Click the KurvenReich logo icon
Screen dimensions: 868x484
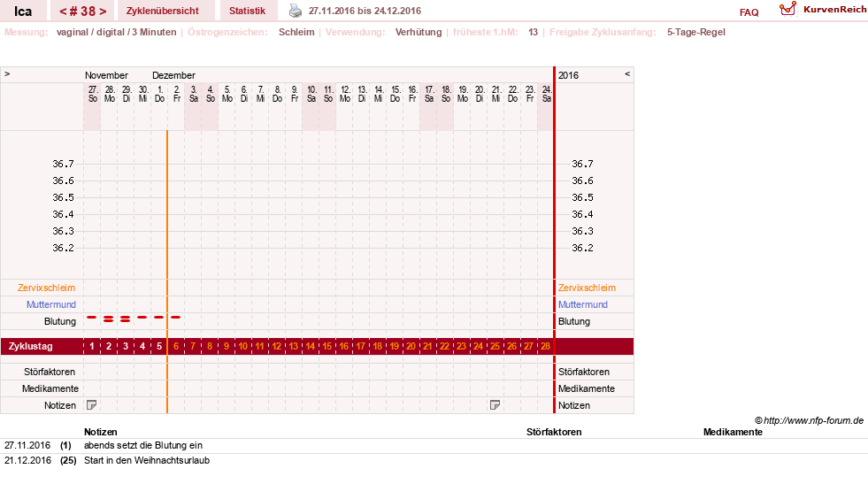tap(787, 9)
